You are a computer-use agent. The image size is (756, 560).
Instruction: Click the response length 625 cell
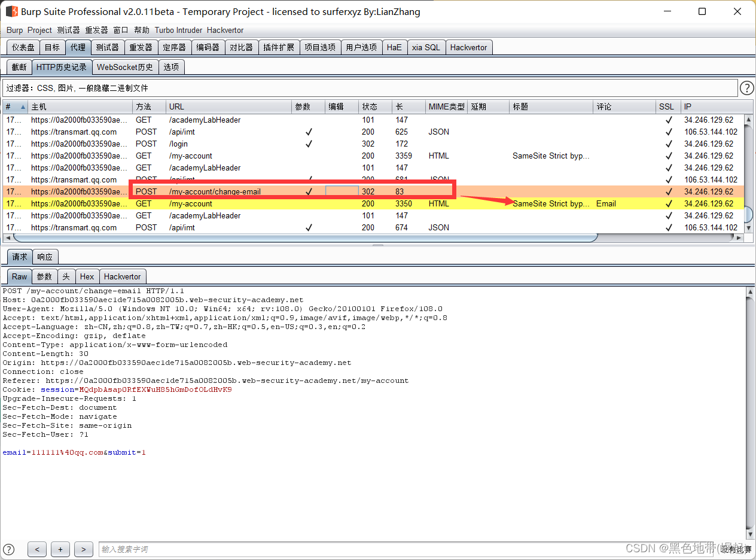click(401, 132)
